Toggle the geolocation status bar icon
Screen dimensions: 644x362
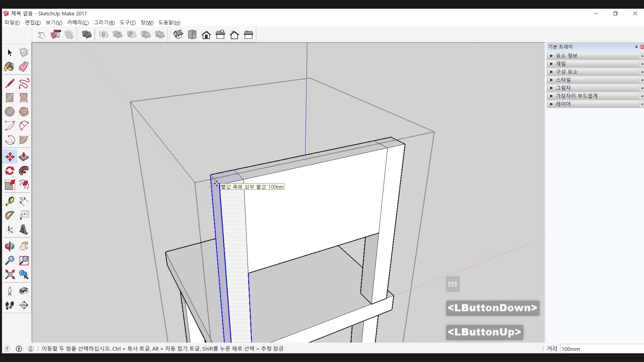7,349
